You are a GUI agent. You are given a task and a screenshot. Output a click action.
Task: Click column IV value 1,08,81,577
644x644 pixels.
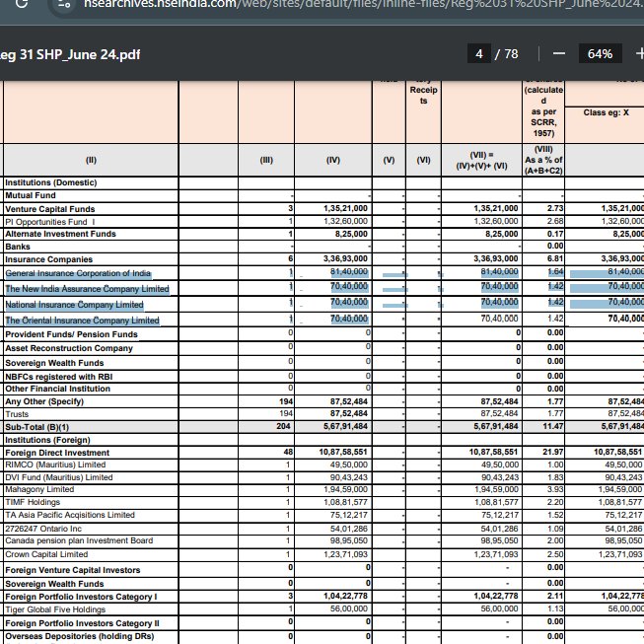(x=345, y=502)
